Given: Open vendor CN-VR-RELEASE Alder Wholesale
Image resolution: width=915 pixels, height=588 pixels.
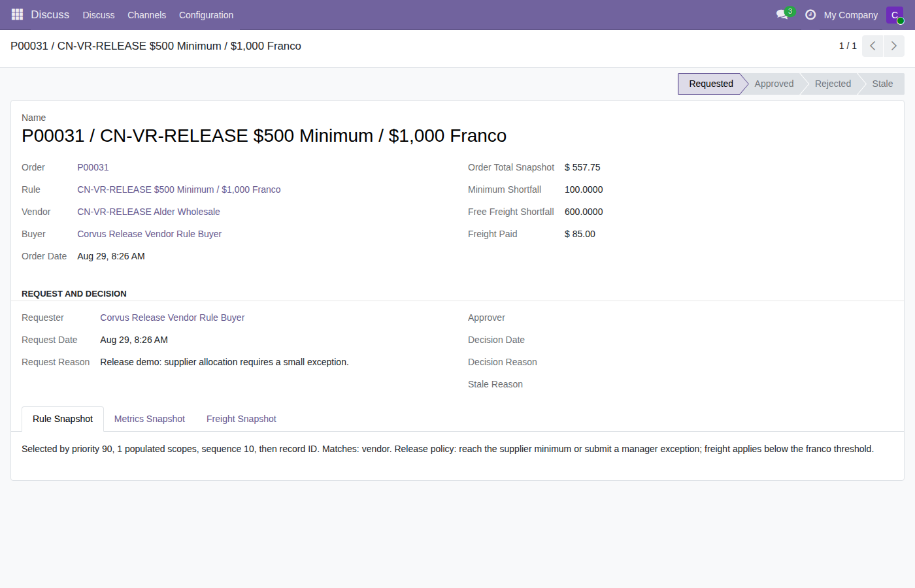Looking at the screenshot, I should click(148, 212).
